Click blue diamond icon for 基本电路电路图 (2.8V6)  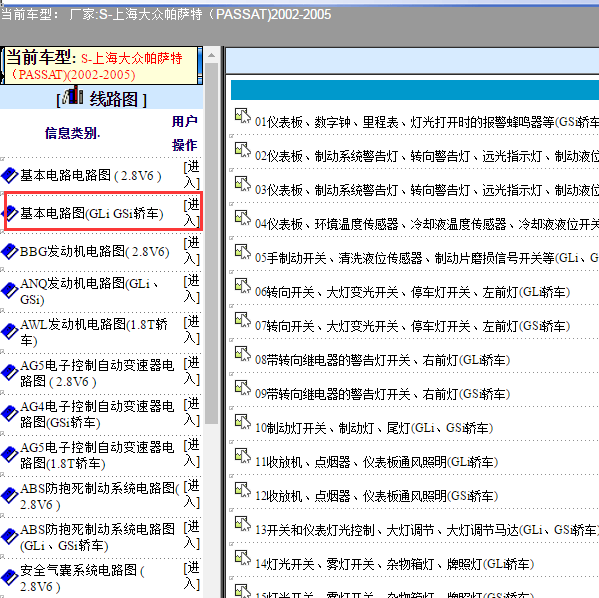[9, 175]
